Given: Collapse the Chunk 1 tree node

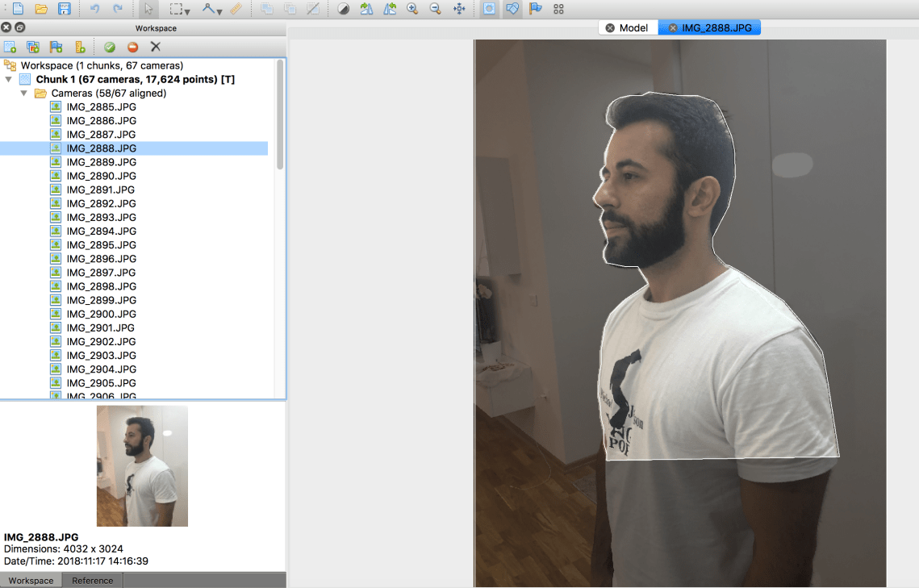Looking at the screenshot, I should [9, 80].
